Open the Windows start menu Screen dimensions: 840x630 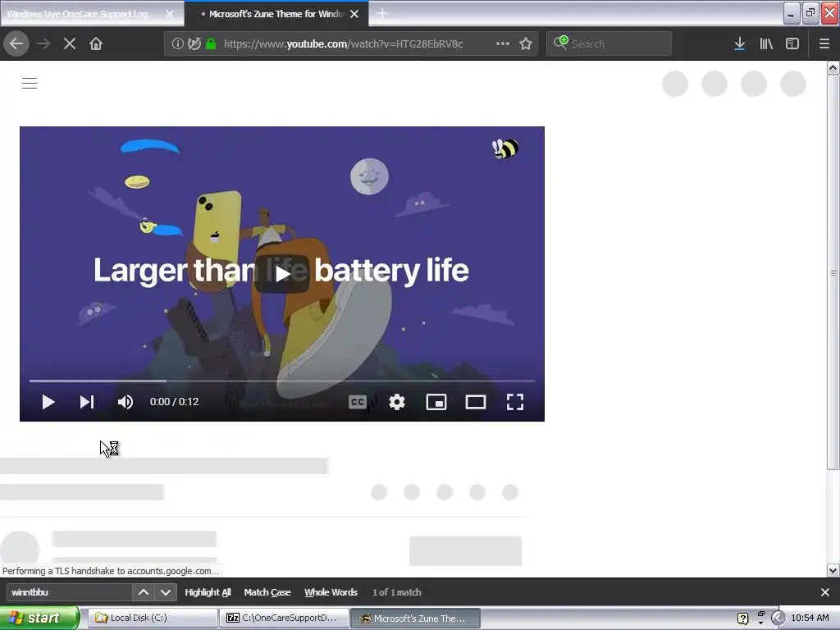pos(39,618)
